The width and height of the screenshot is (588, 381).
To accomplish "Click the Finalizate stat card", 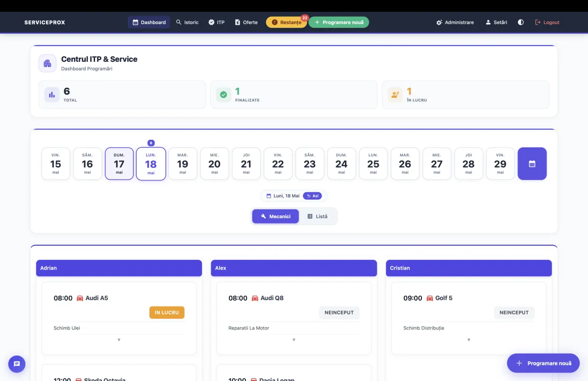I will (294, 95).
